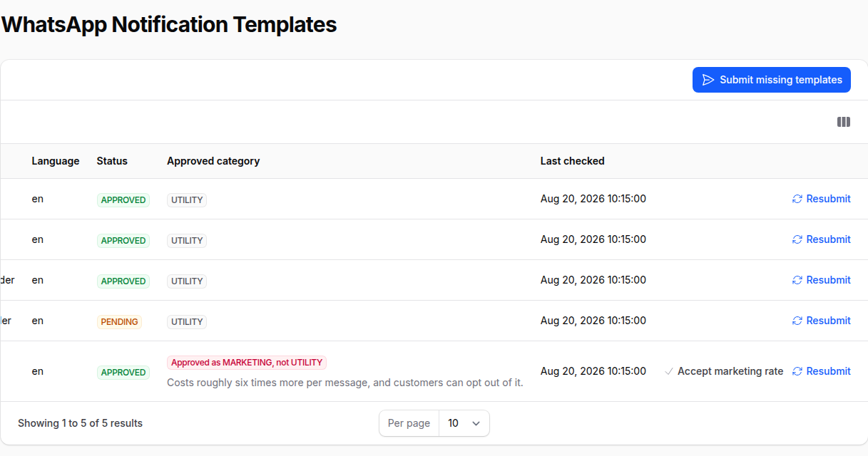Open the Per page dropdown showing 10
This screenshot has width=868, height=456.
pos(464,423)
